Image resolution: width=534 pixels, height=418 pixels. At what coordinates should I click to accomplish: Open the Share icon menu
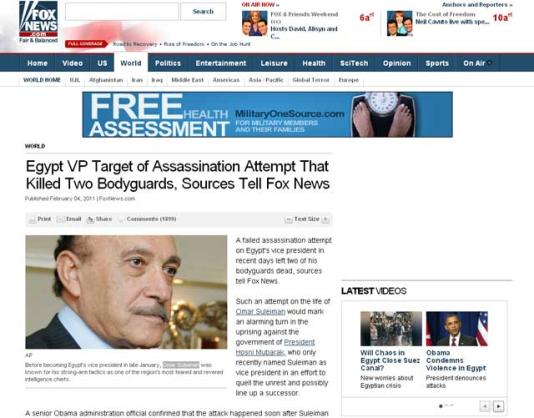90,220
